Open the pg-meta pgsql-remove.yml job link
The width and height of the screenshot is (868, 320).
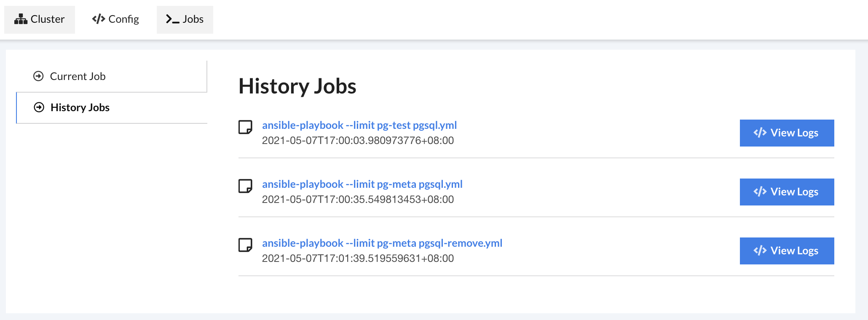[382, 243]
